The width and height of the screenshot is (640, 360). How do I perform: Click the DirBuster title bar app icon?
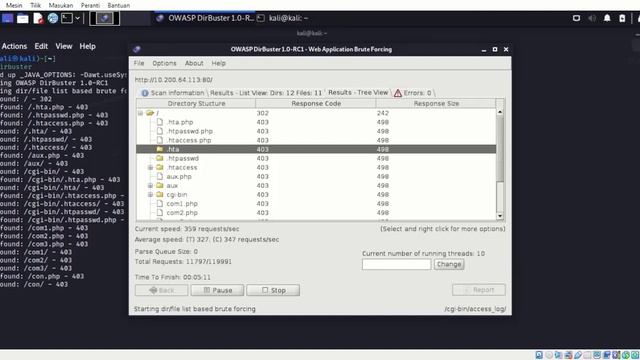click(x=137, y=49)
